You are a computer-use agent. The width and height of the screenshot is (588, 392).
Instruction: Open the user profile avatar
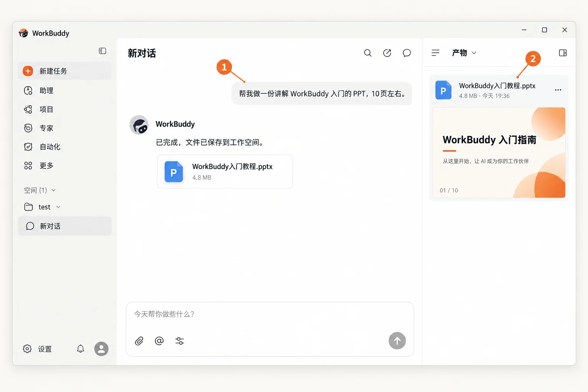[x=101, y=349]
